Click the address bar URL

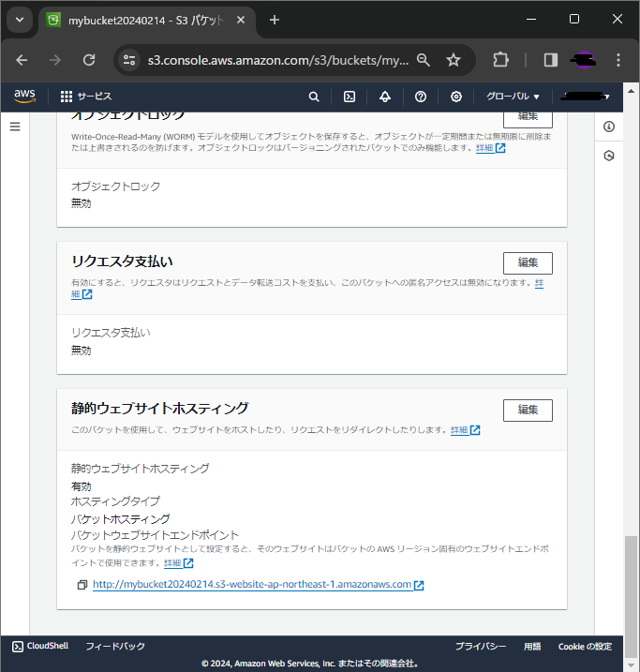coord(278,60)
